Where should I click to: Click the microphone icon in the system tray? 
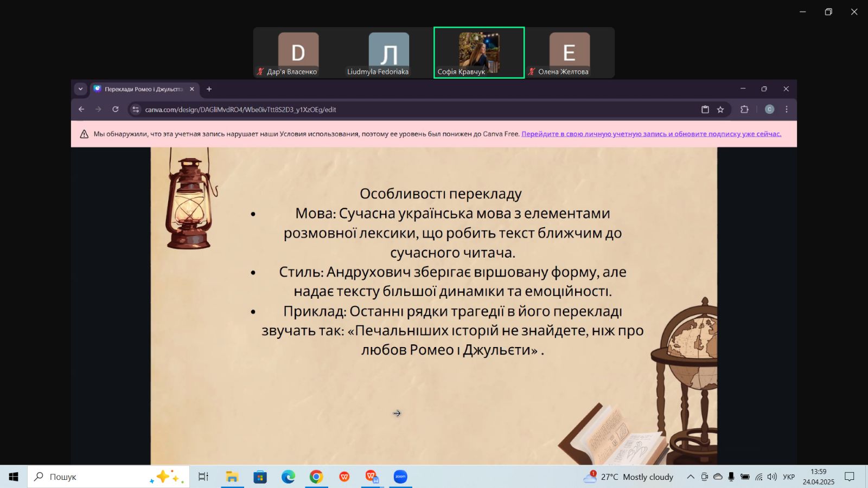tap(731, 477)
